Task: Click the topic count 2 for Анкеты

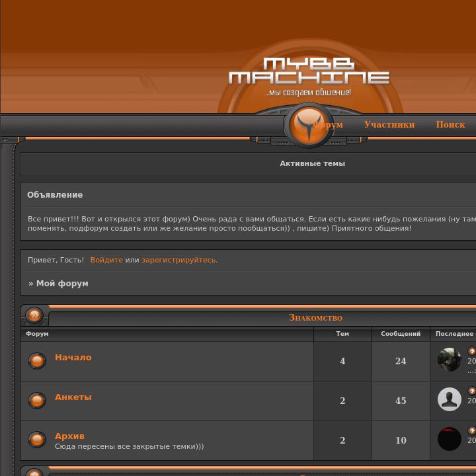Action: (x=342, y=401)
